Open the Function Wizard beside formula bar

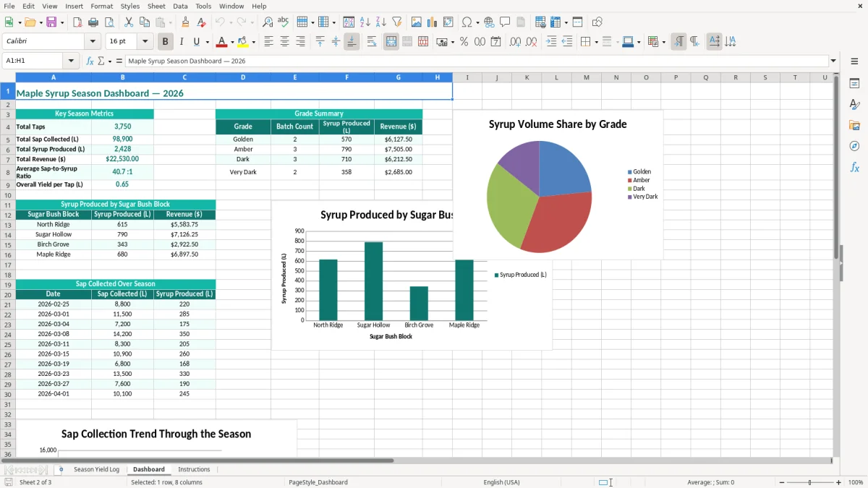coord(90,61)
